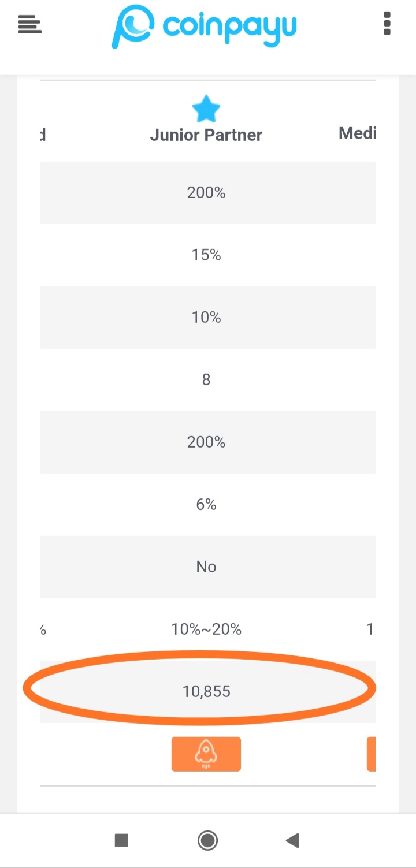Tap the Android recent apps square
Viewport: 416px width, 868px height.
[121, 840]
